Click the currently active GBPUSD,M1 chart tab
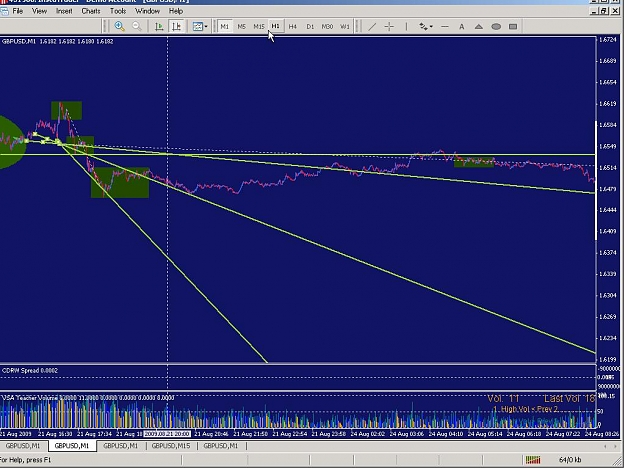This screenshot has height=469, width=625. tap(72, 446)
